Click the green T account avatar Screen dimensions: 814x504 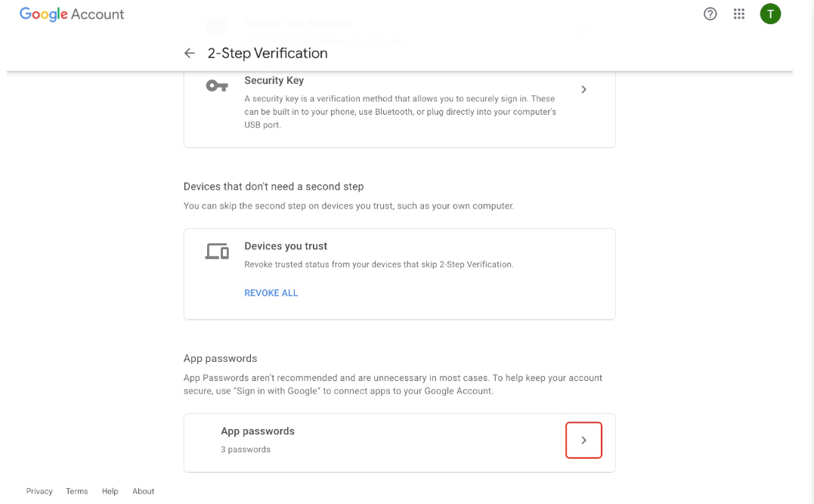click(770, 14)
